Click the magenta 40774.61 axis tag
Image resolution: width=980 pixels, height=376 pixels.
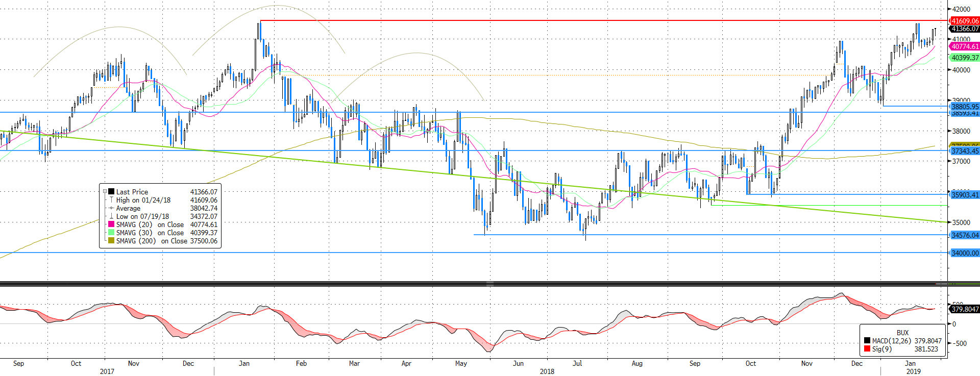tap(964, 46)
